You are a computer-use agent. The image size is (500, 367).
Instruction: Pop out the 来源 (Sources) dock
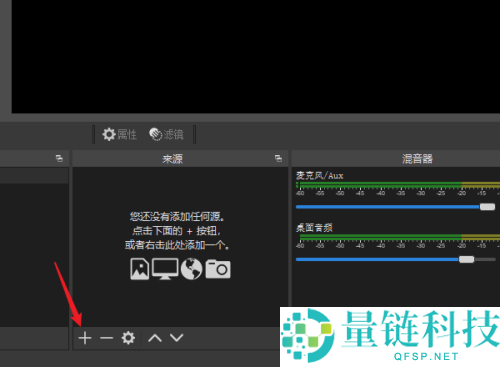[x=278, y=158]
